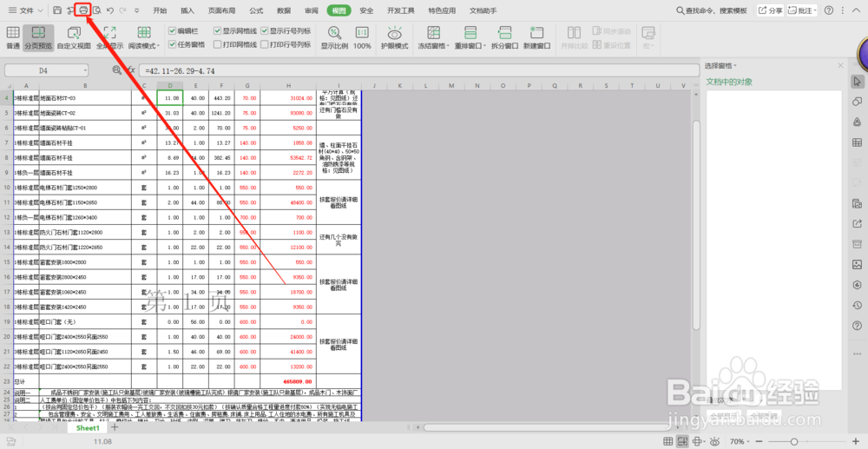The height and width of the screenshot is (449, 868).
Task: Click the magnifier icon beside formula bar
Action: pos(117,69)
